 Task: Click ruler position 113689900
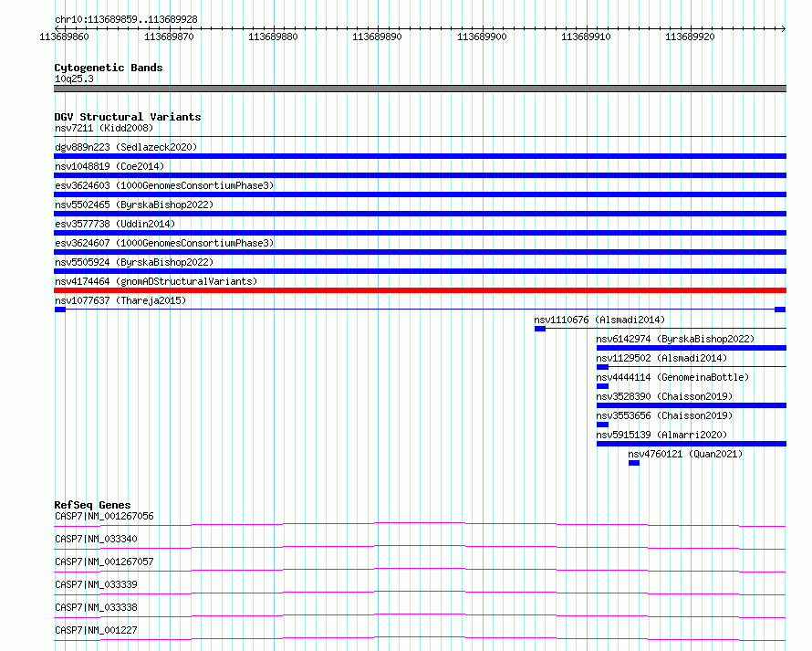[482, 37]
